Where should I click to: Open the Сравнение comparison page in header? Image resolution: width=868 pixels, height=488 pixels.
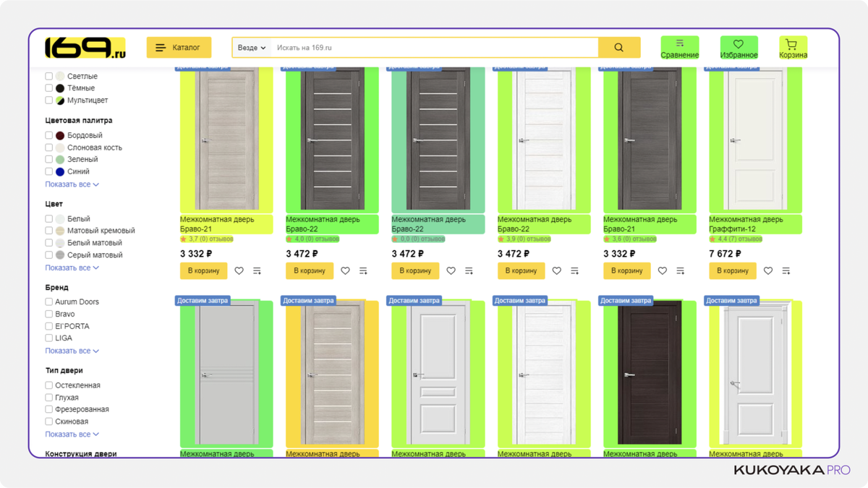click(x=680, y=48)
